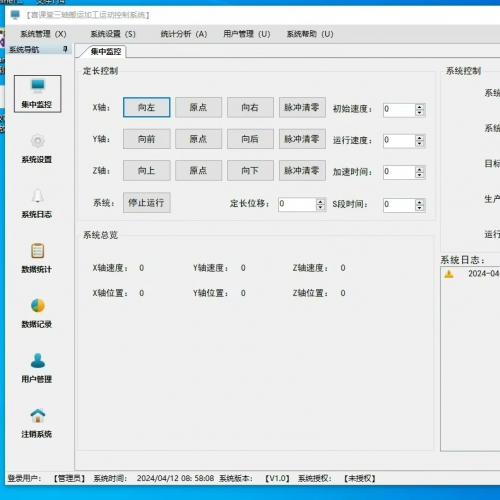Click the 系统导航 panel header
The width and height of the screenshot is (500, 500).
[39, 50]
